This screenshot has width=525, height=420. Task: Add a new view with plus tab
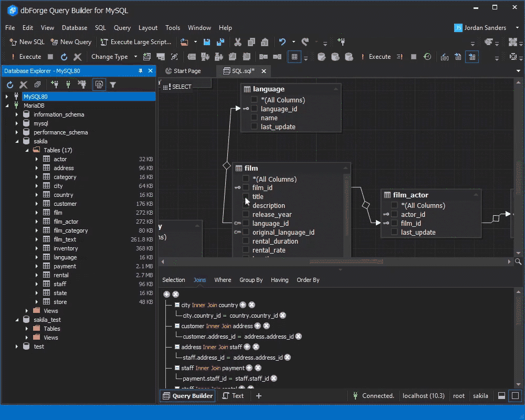(258, 396)
